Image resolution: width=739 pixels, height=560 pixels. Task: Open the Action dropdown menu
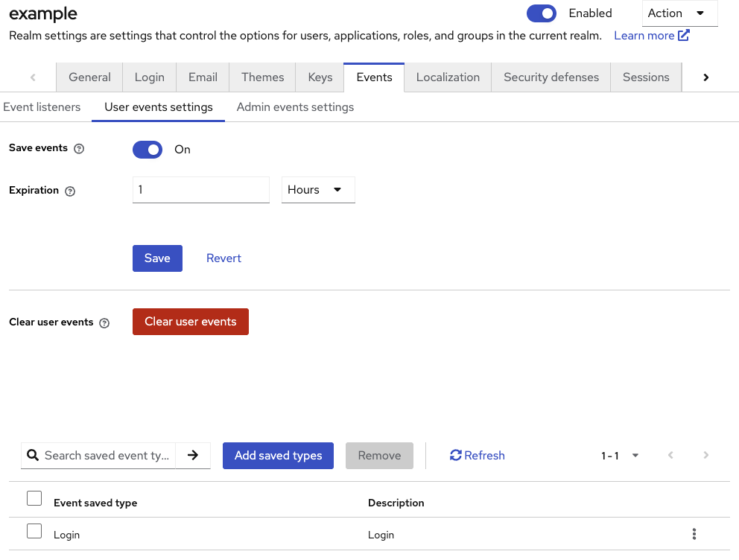[x=679, y=13]
